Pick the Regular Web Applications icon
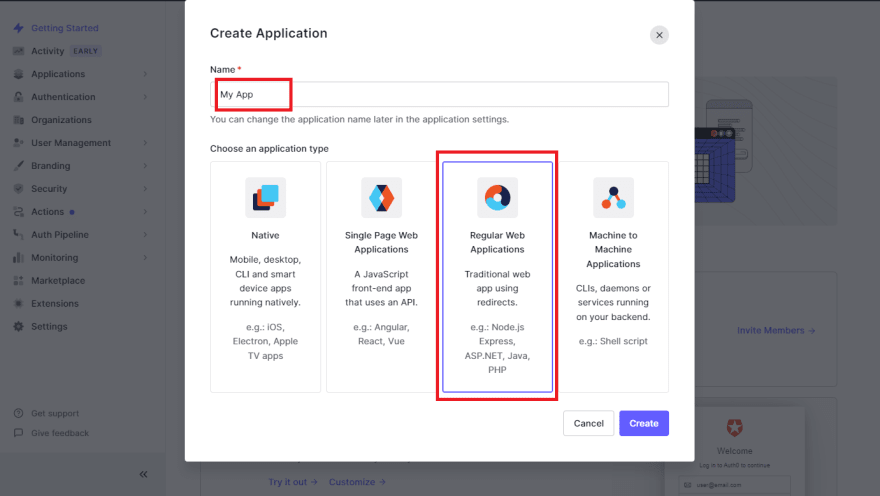Image resolution: width=880 pixels, height=496 pixels. (x=497, y=198)
